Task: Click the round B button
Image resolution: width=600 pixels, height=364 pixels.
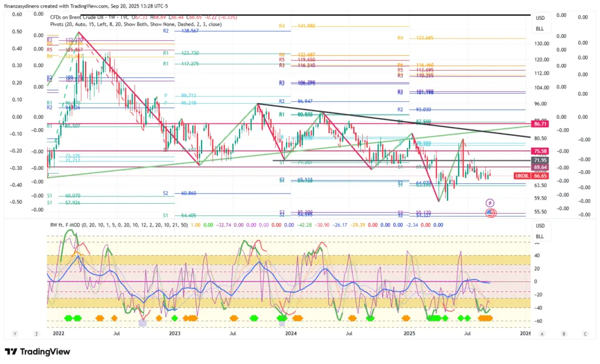Action: click(x=564, y=334)
